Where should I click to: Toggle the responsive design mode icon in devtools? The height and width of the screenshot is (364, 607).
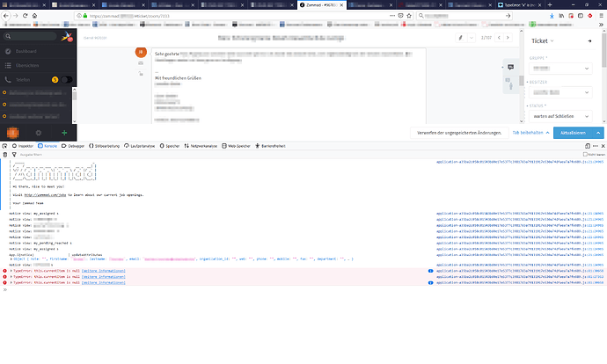coord(588,146)
